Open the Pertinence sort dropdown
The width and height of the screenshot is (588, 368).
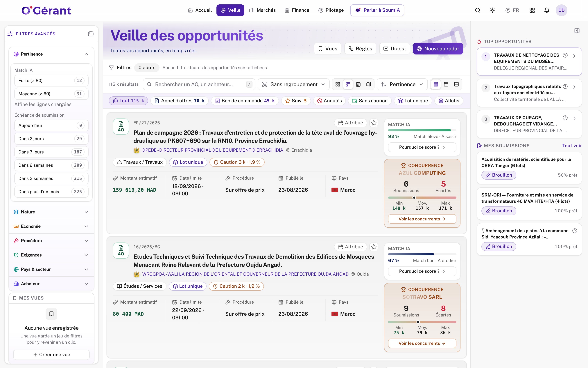[402, 84]
